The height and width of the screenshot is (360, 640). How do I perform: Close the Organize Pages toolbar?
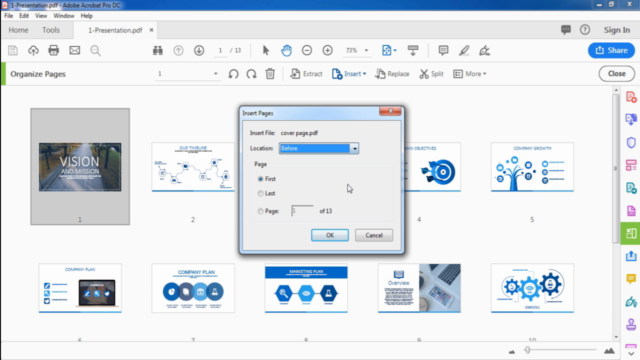(617, 74)
